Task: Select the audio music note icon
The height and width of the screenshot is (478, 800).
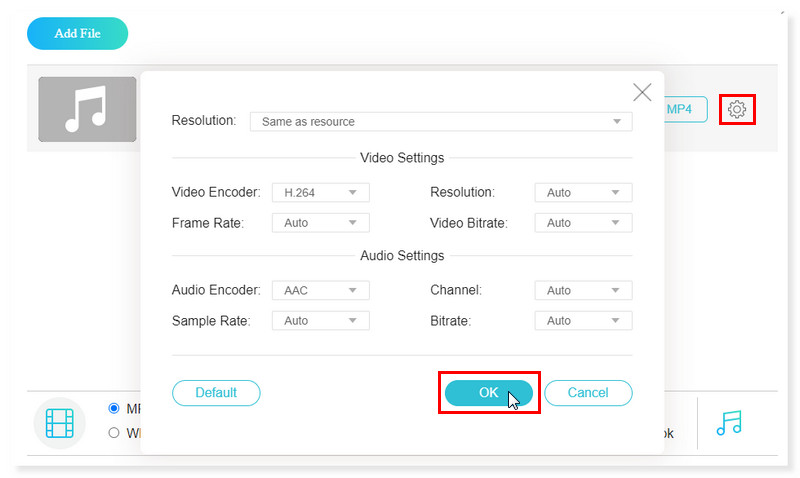Action: pos(729,422)
